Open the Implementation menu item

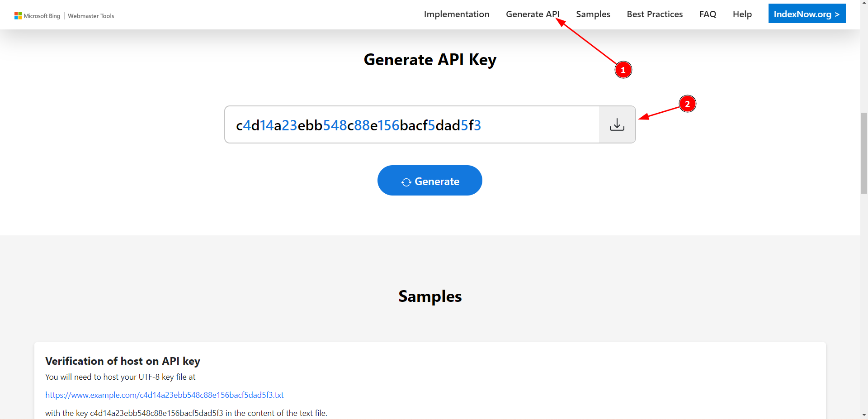(x=457, y=14)
